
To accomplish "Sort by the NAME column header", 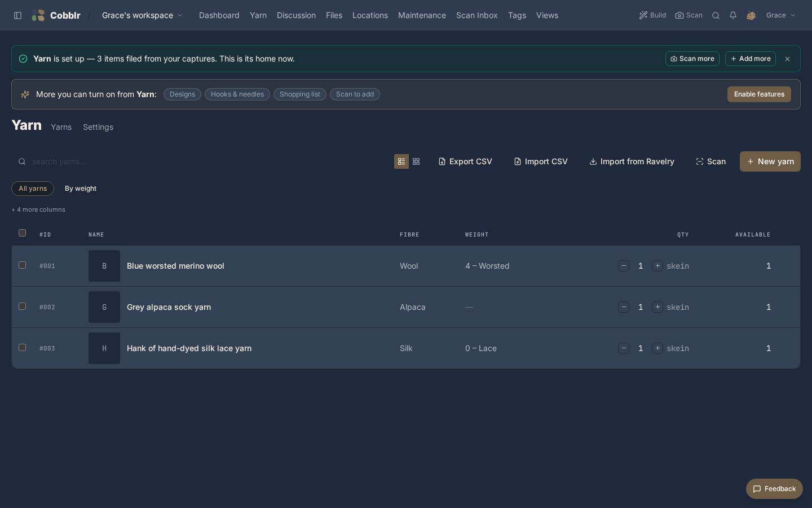I will 96,235.
